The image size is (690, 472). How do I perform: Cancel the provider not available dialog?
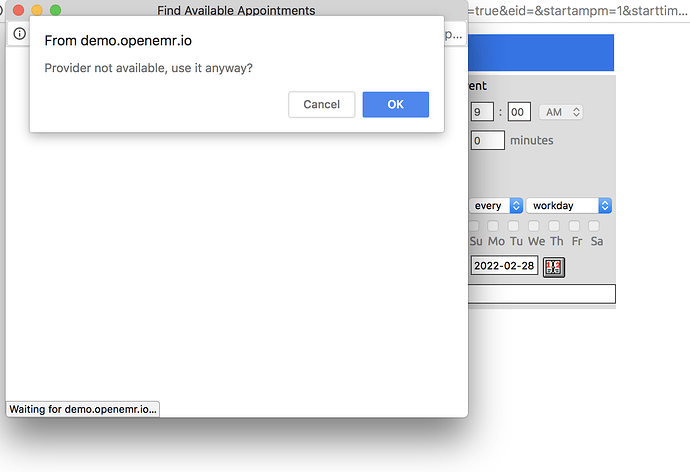[x=322, y=104]
